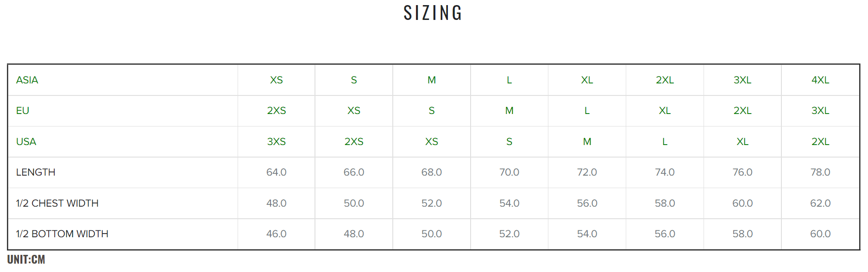868x272 pixels.
Task: Select the ASIA XS column header
Action: pyautogui.click(x=277, y=80)
